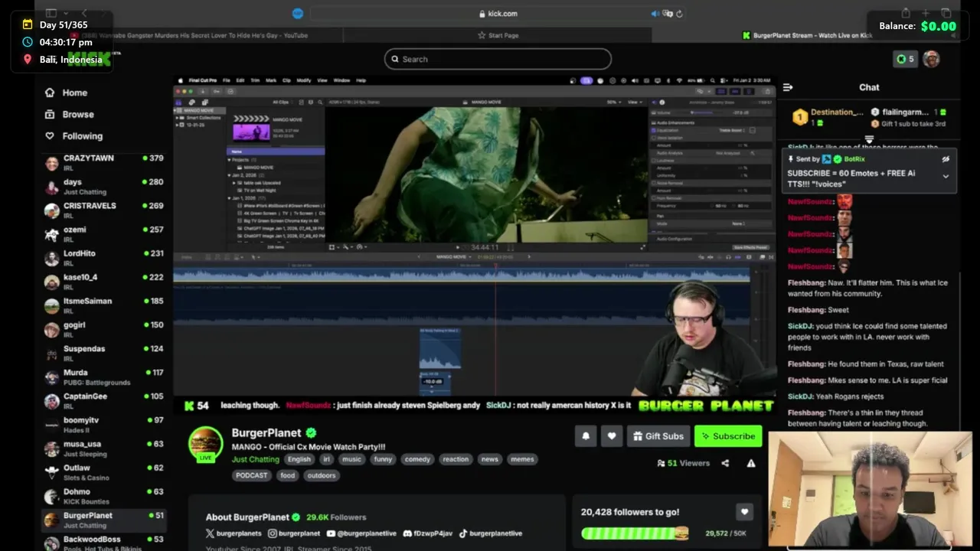This screenshot has height=551, width=980.
Task: Click the follower goal progress bar
Action: (x=635, y=533)
